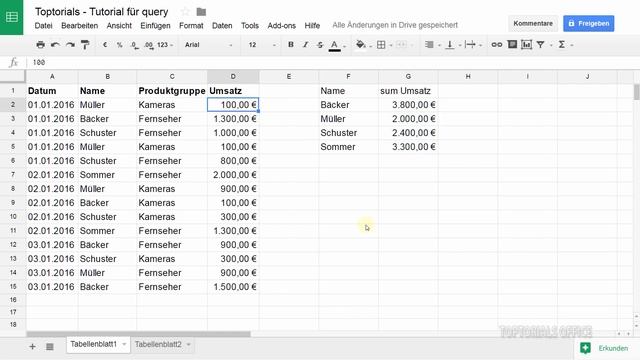Open the Tabellenblatt1 tab arrow
Viewport: 640px width, 360px height.
click(x=124, y=344)
